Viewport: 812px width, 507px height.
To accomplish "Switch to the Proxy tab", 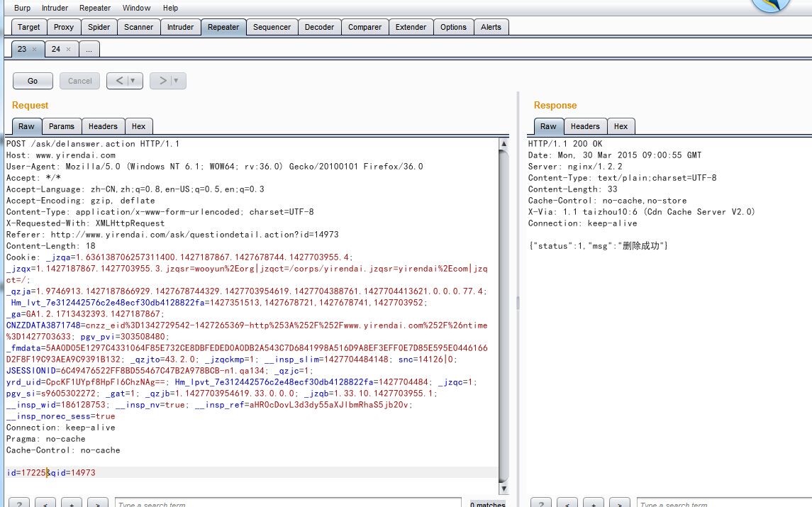I will coord(64,27).
